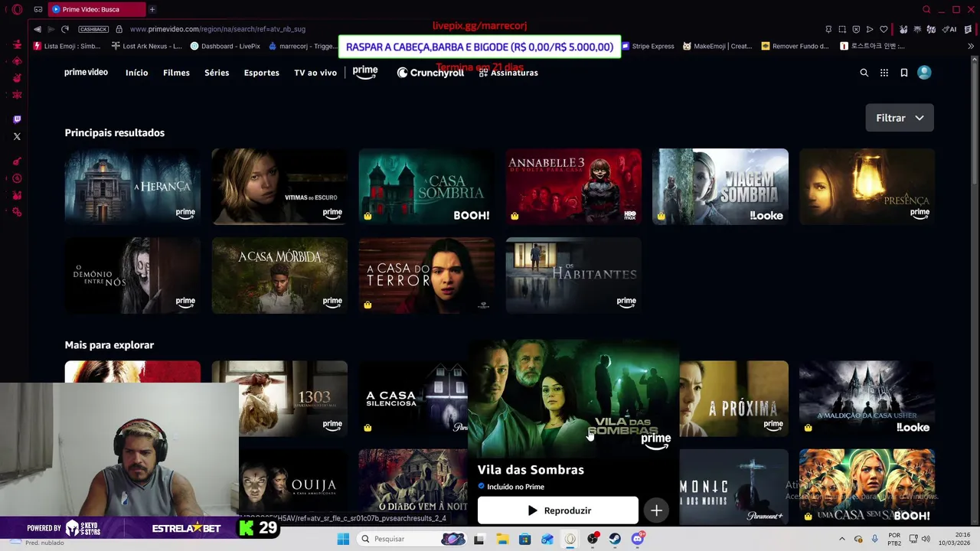Click the pin icon in browser toolbar
Viewport: 980px width, 551px height.
tap(828, 29)
